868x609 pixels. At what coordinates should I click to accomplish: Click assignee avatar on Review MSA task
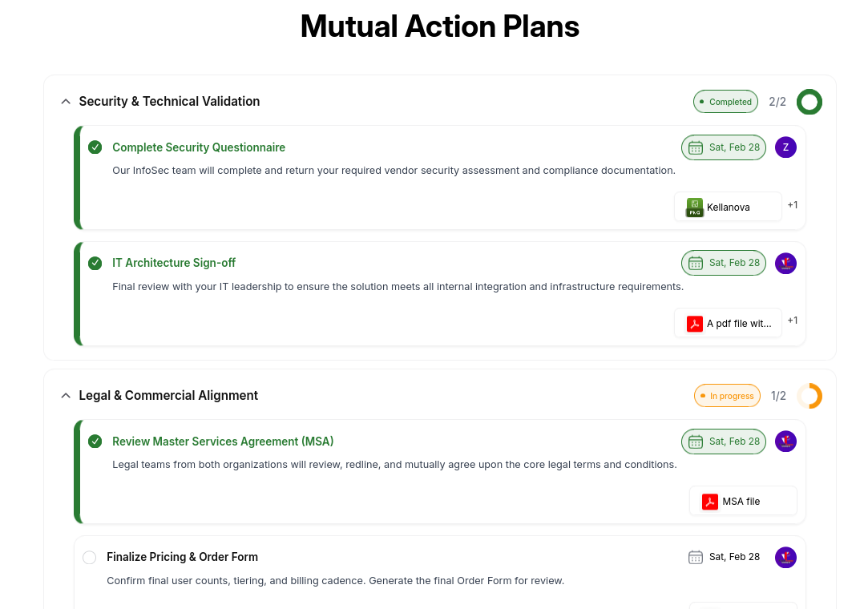[785, 442]
